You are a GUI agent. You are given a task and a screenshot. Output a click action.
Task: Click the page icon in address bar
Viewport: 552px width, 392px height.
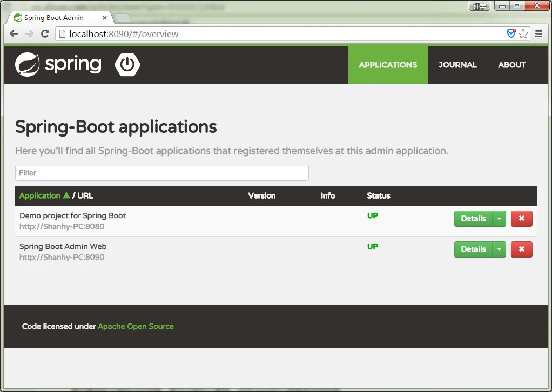click(62, 34)
